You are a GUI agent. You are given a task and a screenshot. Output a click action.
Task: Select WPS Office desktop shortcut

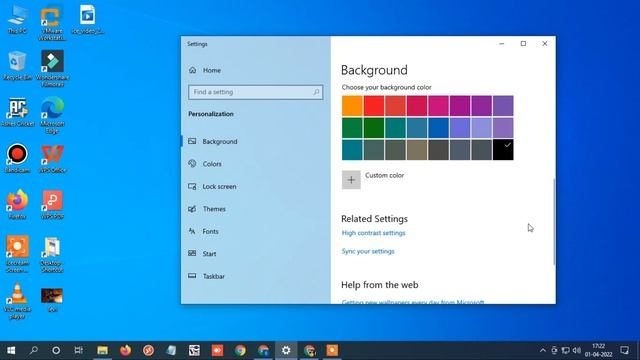[x=52, y=159]
